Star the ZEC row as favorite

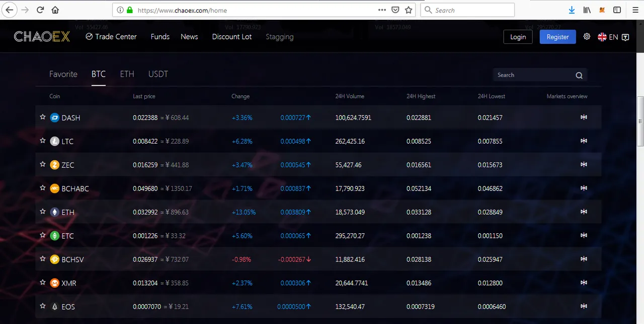tap(43, 164)
